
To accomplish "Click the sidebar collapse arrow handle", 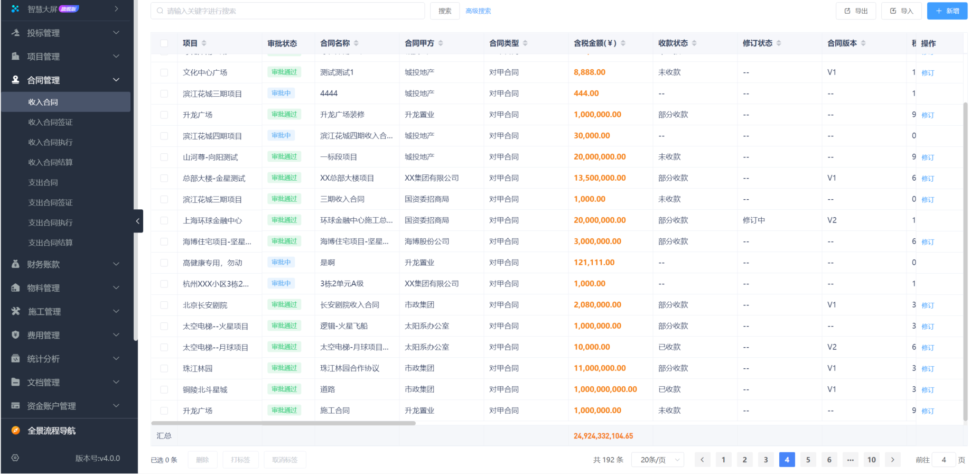I will [137, 221].
